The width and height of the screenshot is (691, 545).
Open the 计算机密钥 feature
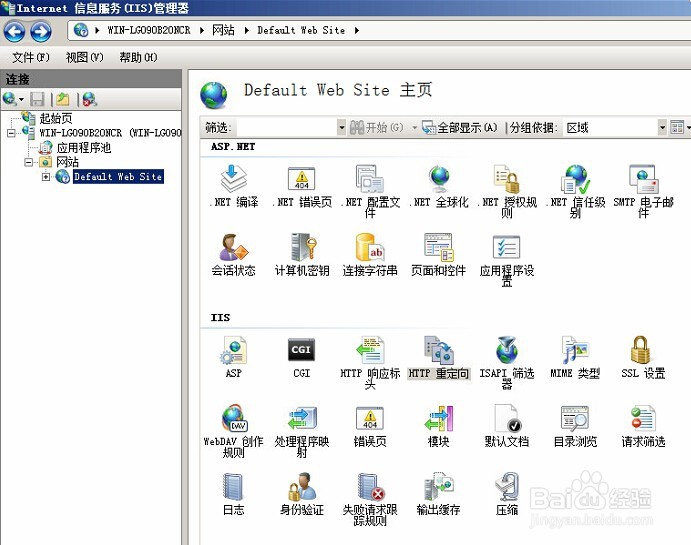302,255
